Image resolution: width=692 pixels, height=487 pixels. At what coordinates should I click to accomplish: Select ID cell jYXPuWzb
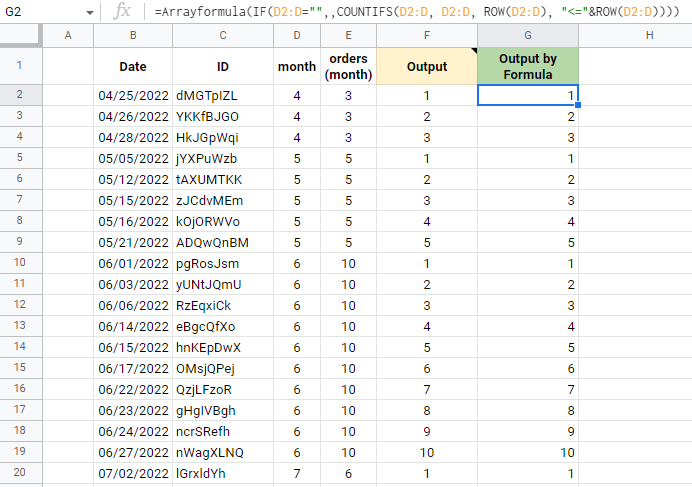pyautogui.click(x=223, y=159)
